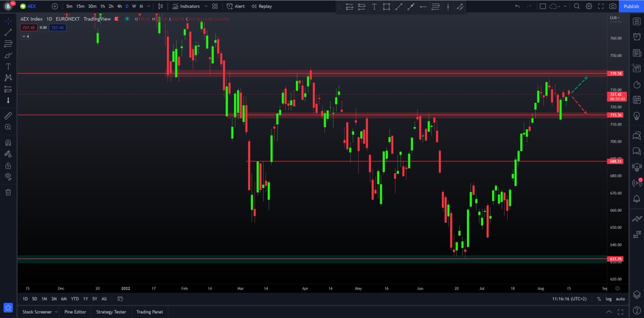Open the Strategy Tester tab
The height and width of the screenshot is (318, 644).
coord(111,312)
